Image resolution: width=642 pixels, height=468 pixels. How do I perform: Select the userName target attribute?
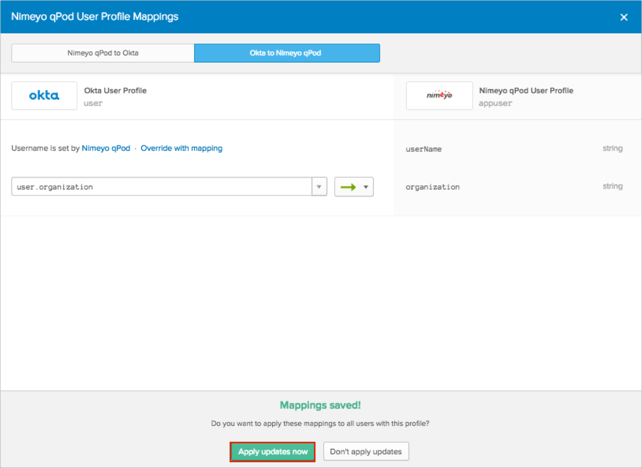[x=424, y=149]
